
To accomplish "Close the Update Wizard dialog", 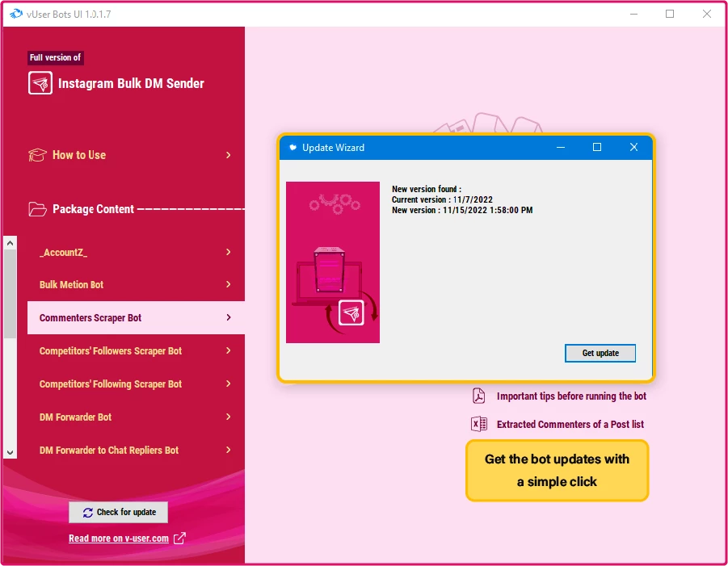I will tap(633, 148).
